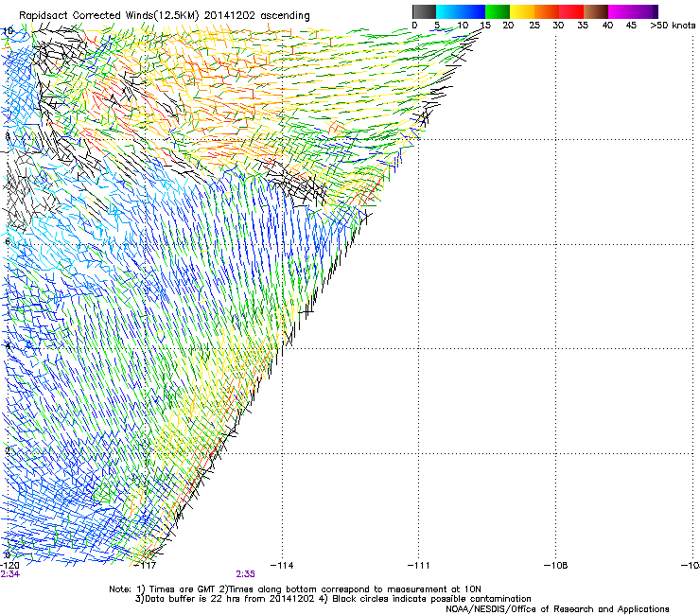
Task: Click the green 15-20 knots legend swatch
Action: pos(498,11)
